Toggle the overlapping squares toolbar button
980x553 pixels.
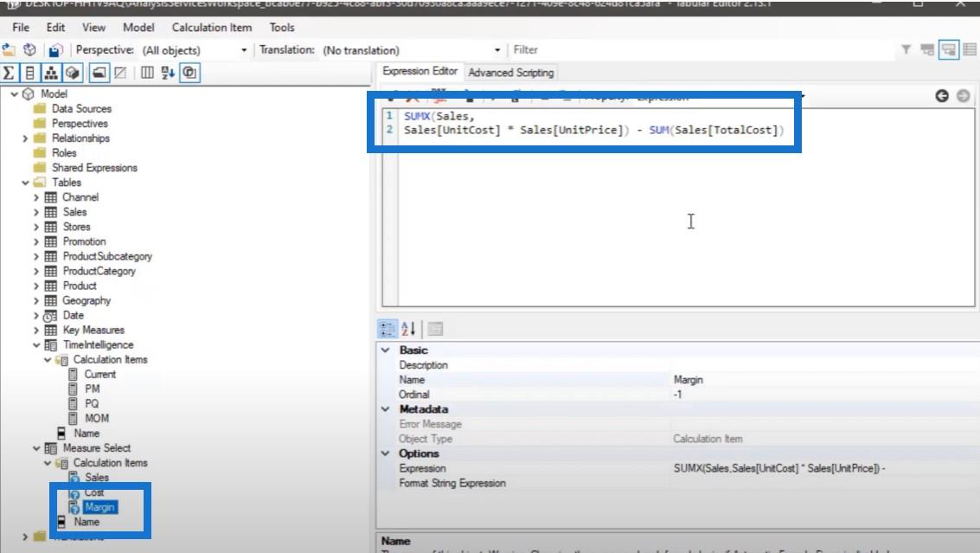click(x=189, y=73)
